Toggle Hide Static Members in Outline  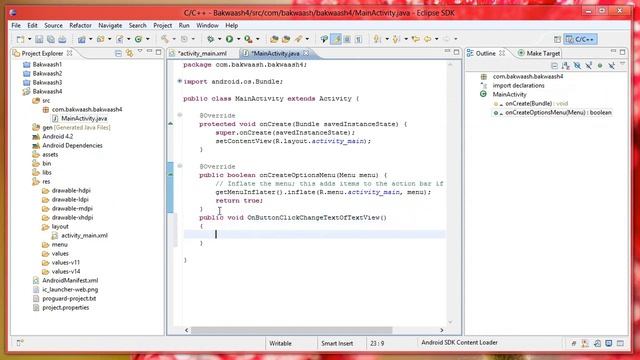tap(589, 65)
